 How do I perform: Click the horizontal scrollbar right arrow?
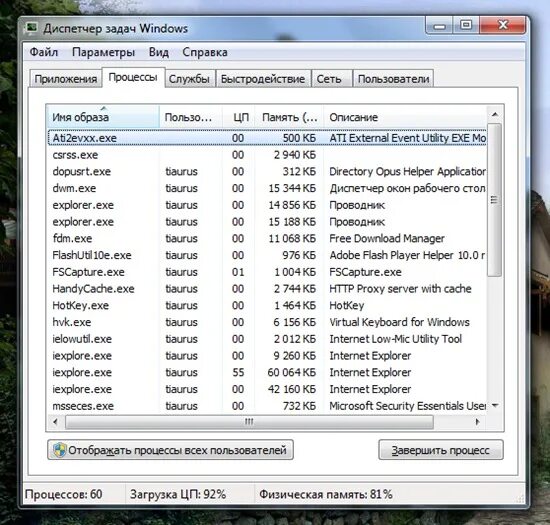(477, 422)
